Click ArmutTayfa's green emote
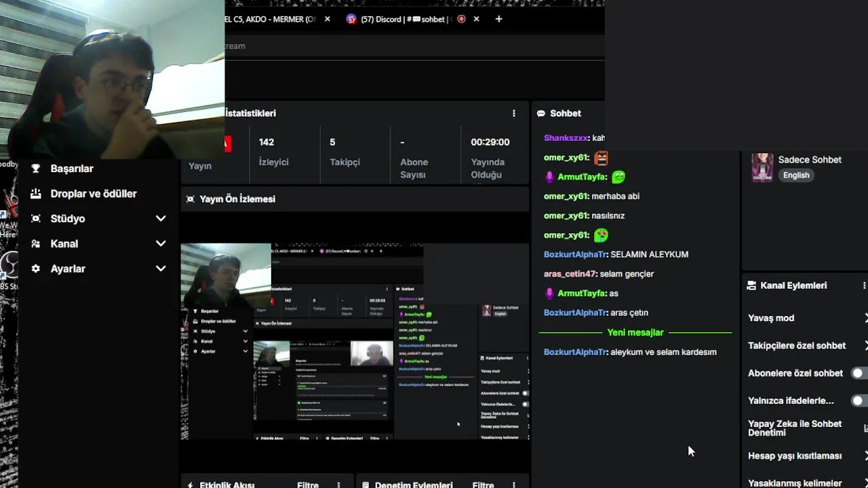The image size is (868, 488). [x=618, y=177]
